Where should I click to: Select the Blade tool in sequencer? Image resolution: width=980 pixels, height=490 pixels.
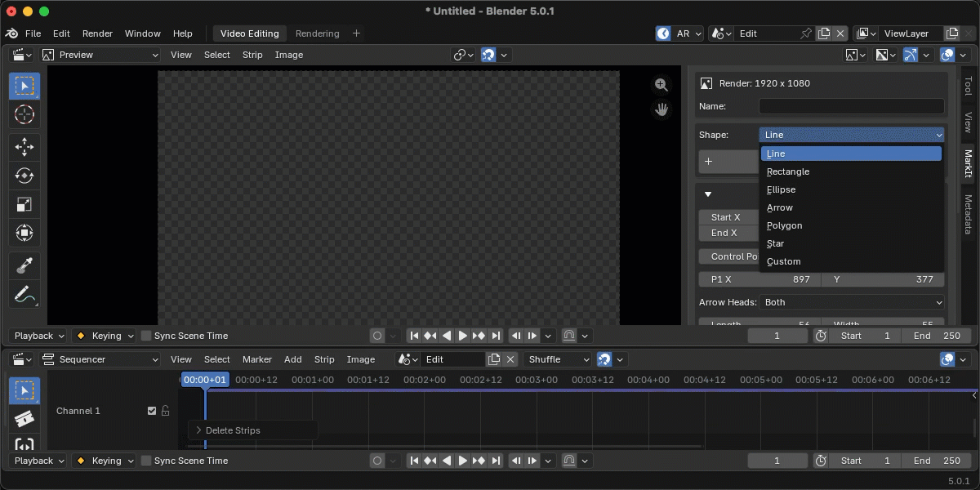pos(24,419)
